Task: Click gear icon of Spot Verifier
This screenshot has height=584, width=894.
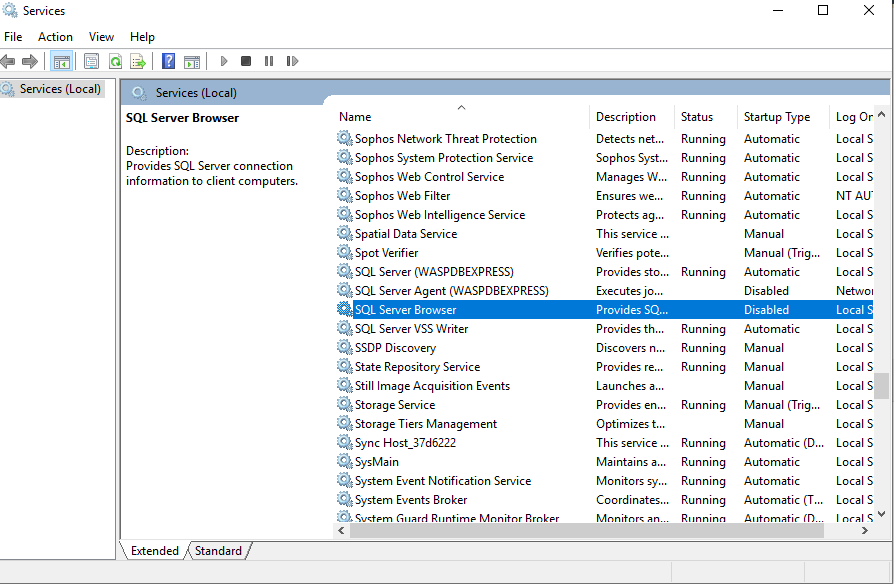Action: click(x=344, y=252)
